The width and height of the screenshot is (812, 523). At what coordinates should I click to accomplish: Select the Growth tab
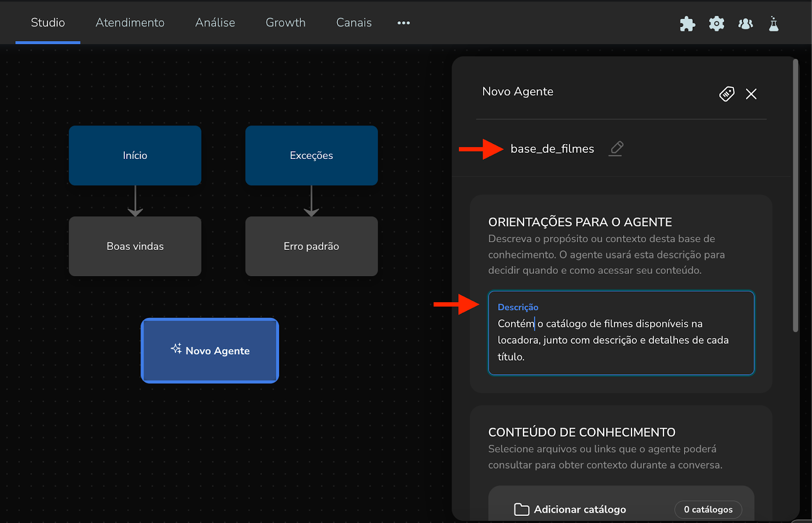(286, 23)
